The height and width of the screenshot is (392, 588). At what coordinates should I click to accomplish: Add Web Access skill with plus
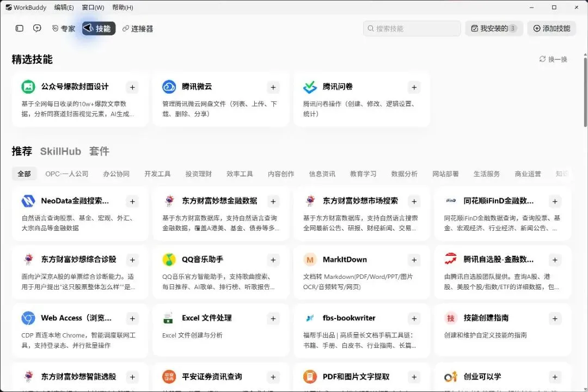[132, 318]
